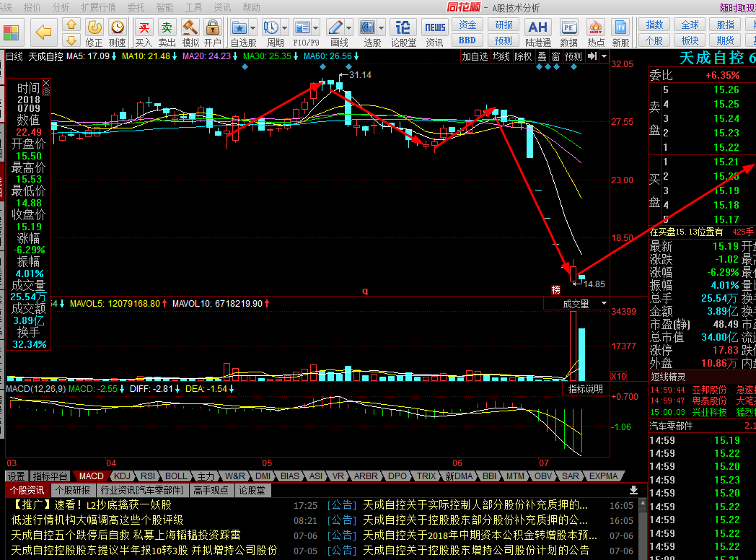Open the 高手观点 tab
Viewport: 756px width, 560px height.
pyautogui.click(x=211, y=490)
